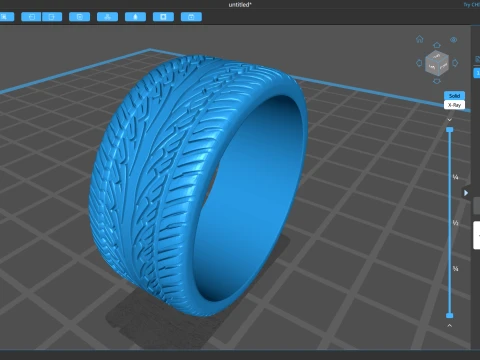Expand the right side panel with the triangle arrow
The height and width of the screenshot is (360, 480).
(x=466, y=193)
